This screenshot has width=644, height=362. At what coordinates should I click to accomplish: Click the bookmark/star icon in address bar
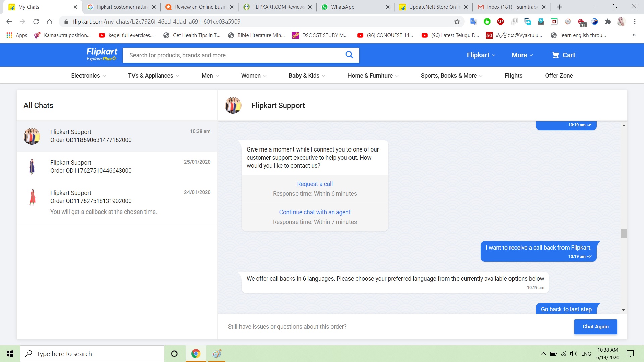[x=457, y=22]
